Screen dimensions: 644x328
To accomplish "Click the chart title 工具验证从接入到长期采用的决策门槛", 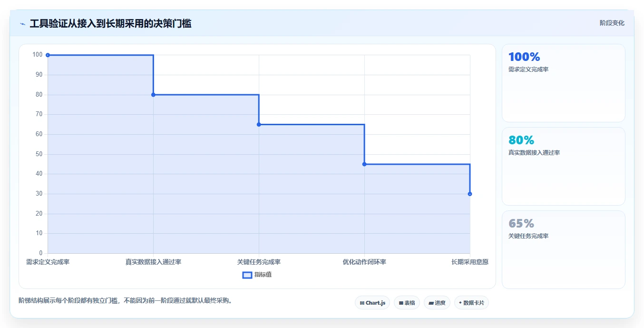I will [x=110, y=23].
